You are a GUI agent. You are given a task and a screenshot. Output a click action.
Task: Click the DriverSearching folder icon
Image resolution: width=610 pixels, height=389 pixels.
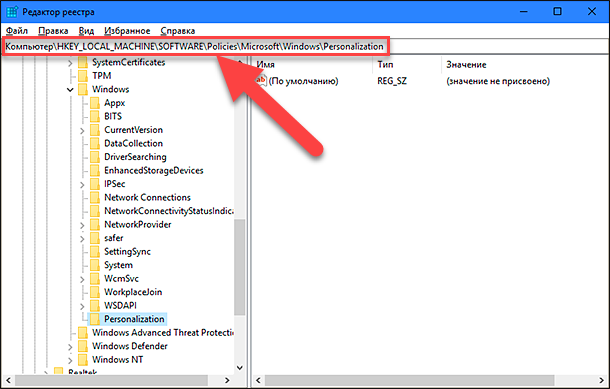click(x=95, y=157)
